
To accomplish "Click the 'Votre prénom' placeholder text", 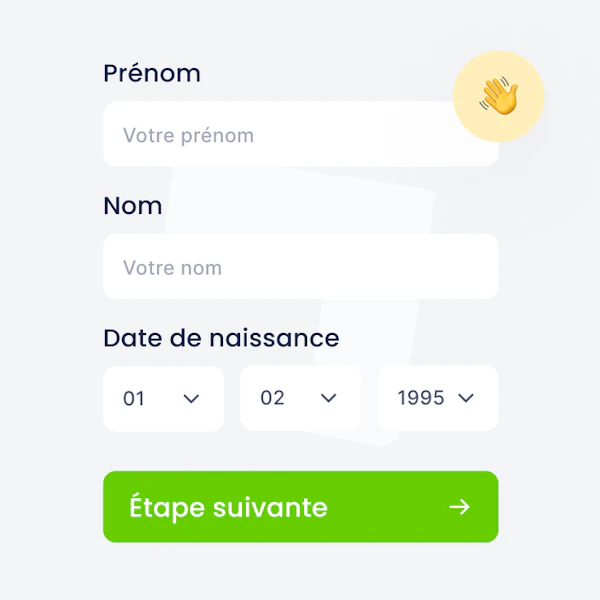I will click(188, 135).
